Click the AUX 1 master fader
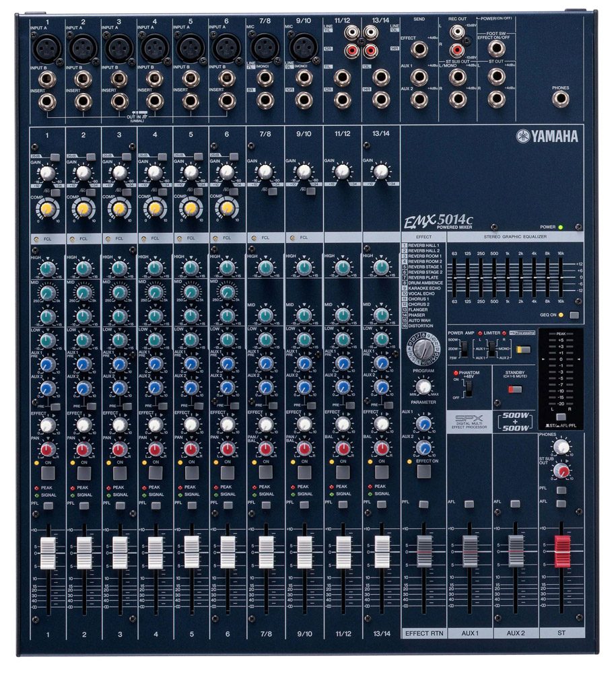This screenshot has height=673, width=616. (470, 551)
